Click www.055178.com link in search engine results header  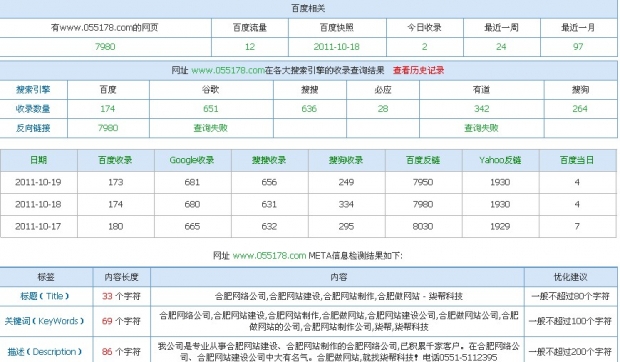228,70
